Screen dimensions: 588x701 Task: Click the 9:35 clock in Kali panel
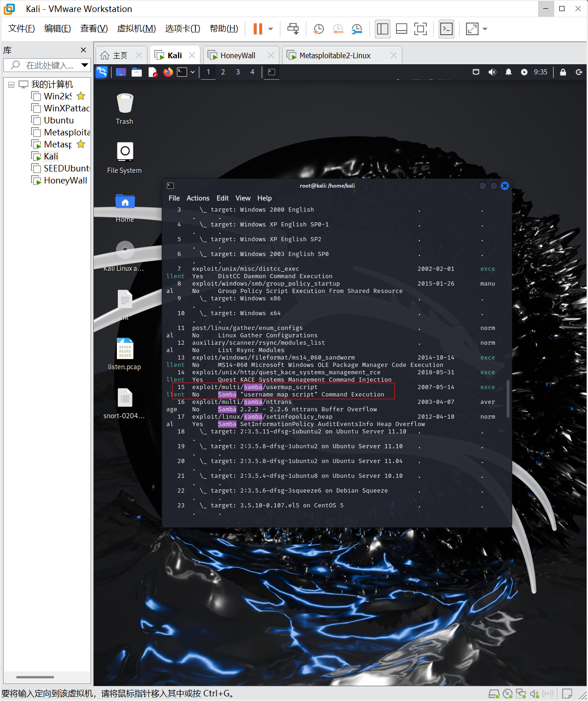pyautogui.click(x=540, y=72)
